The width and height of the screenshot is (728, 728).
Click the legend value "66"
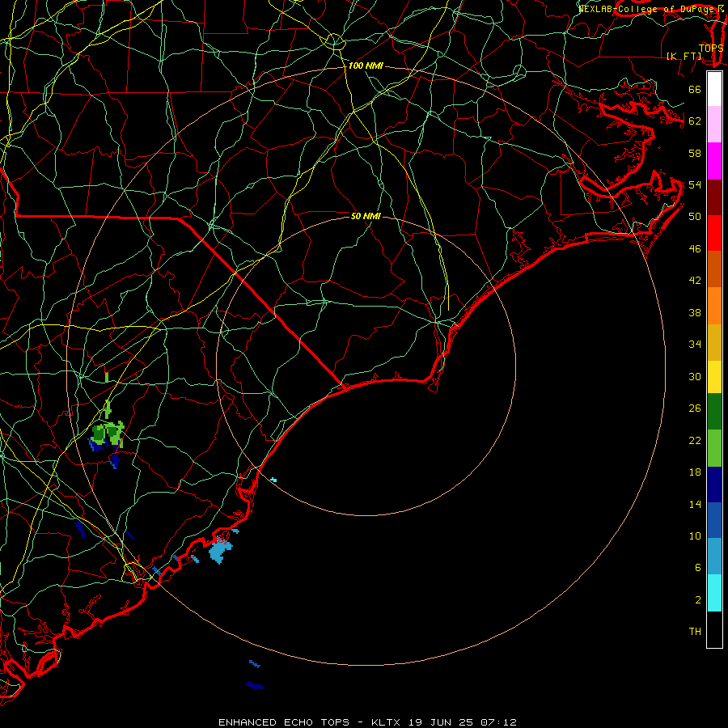pos(695,90)
